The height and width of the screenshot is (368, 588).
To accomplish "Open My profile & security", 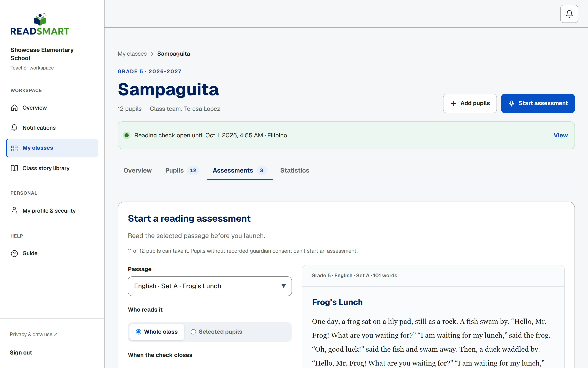I will click(x=52, y=211).
